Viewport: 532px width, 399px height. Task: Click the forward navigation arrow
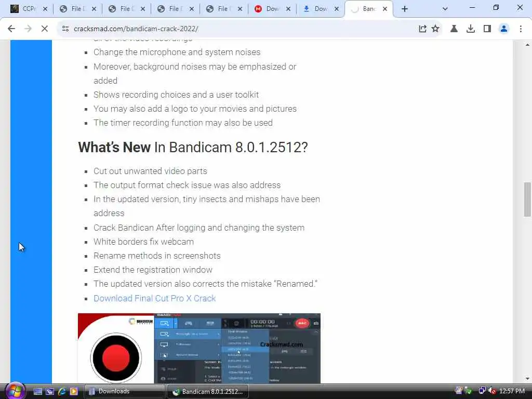pyautogui.click(x=28, y=29)
